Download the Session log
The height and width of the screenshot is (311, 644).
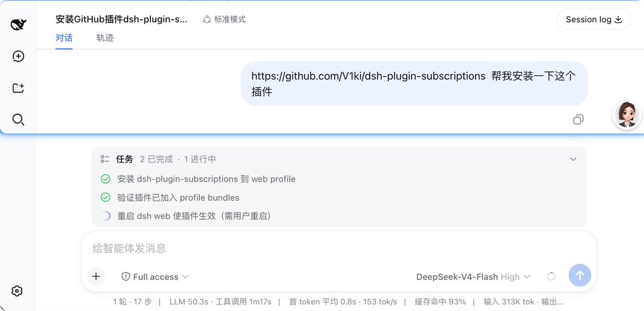[594, 19]
